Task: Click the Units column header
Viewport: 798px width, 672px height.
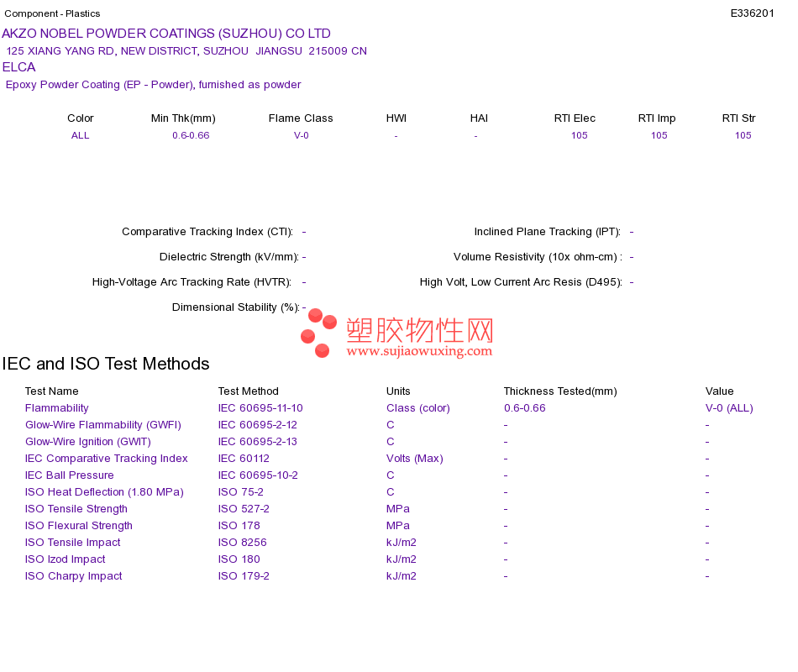Action: coord(398,391)
